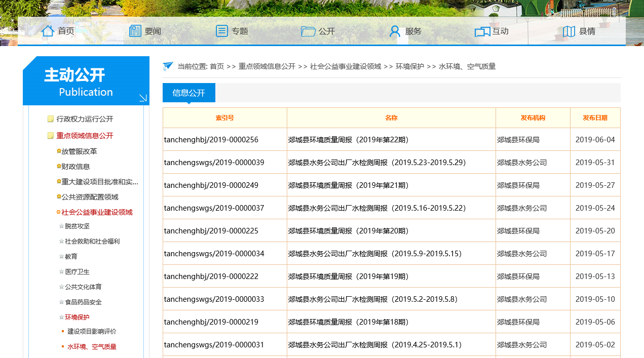This screenshot has width=644, height=358.
Task: Click the 发布机构 column header
Action: (x=533, y=118)
